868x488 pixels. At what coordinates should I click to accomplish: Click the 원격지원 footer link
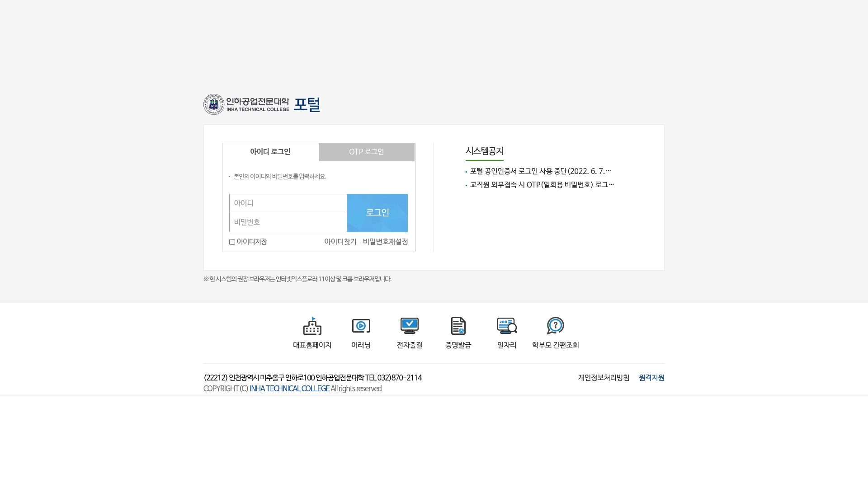[x=652, y=378]
